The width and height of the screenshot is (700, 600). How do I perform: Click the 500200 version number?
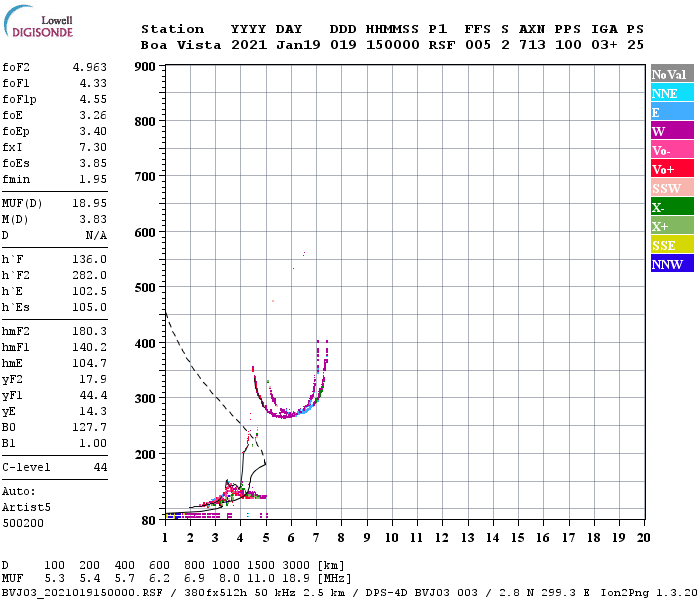(23, 523)
